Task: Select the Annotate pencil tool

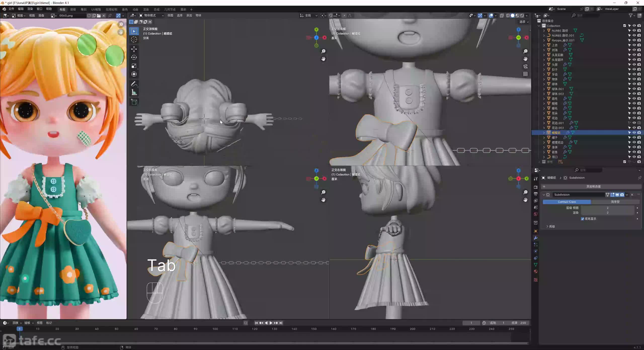Action: click(134, 84)
